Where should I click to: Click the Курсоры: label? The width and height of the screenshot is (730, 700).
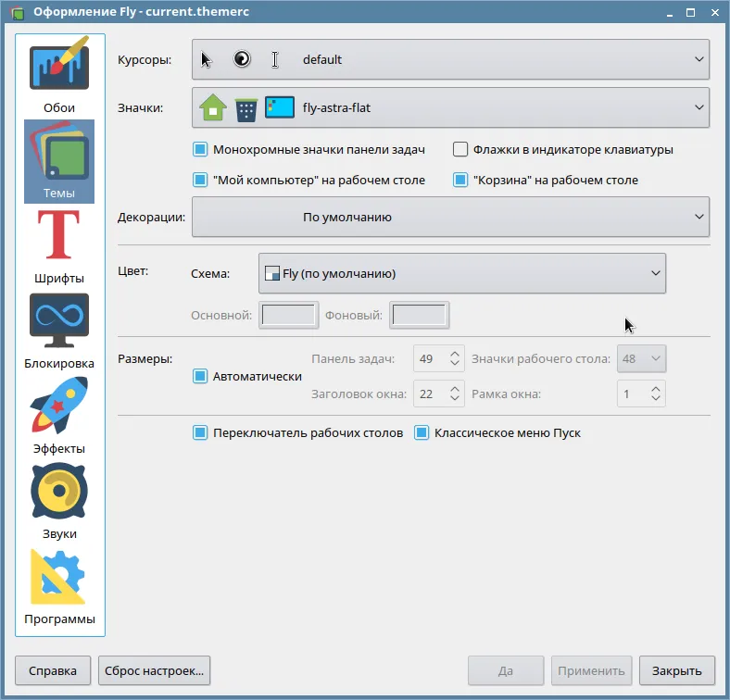coord(145,59)
